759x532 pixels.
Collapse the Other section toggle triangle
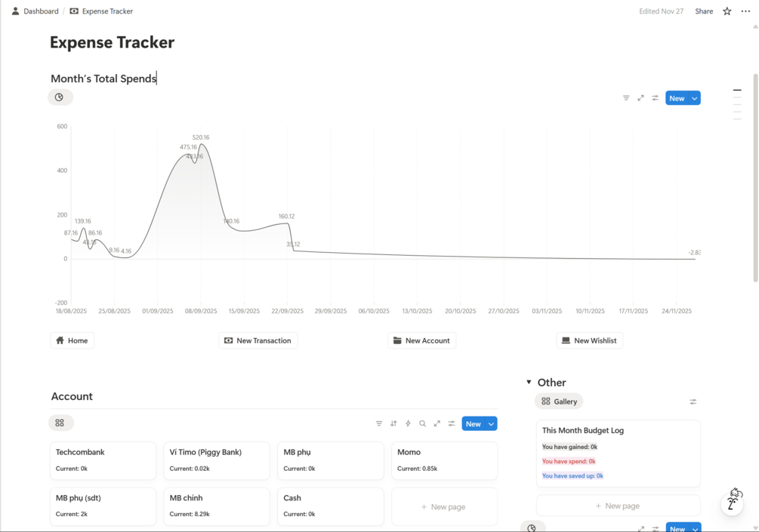(529, 383)
